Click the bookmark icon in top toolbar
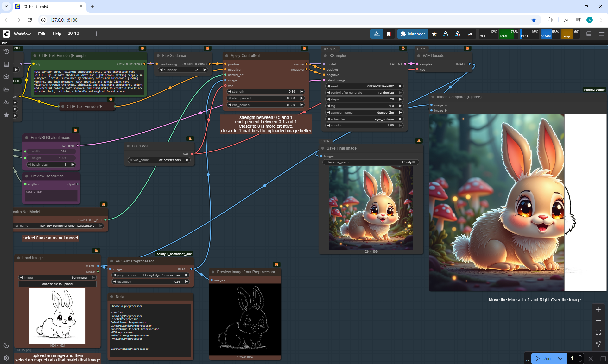This screenshot has width=608, height=364. (389, 34)
